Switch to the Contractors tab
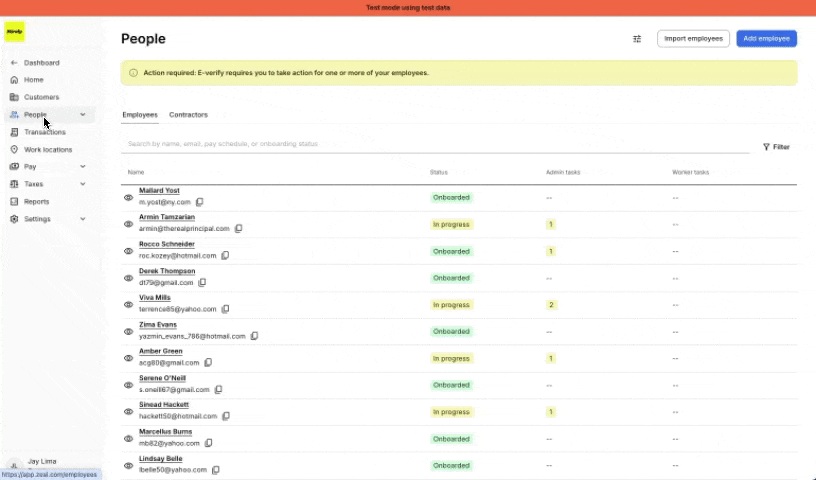This screenshot has height=480, width=816. (188, 115)
